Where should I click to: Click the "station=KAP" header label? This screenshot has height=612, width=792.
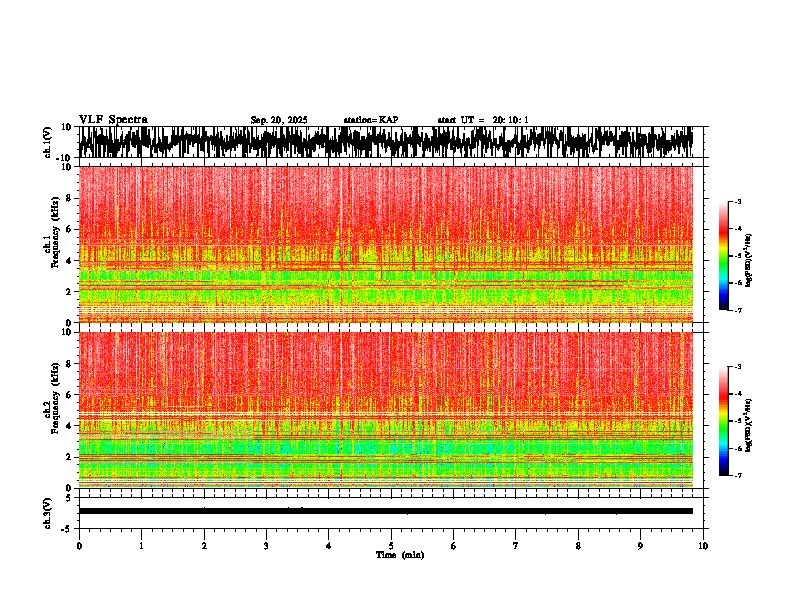pyautogui.click(x=371, y=120)
